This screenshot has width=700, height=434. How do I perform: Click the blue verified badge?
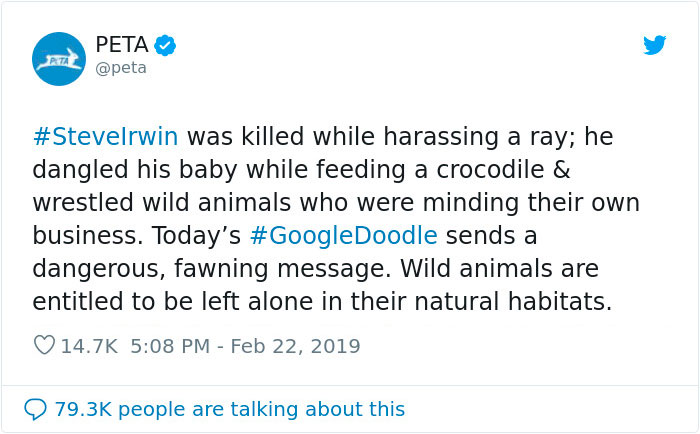pyautogui.click(x=166, y=45)
